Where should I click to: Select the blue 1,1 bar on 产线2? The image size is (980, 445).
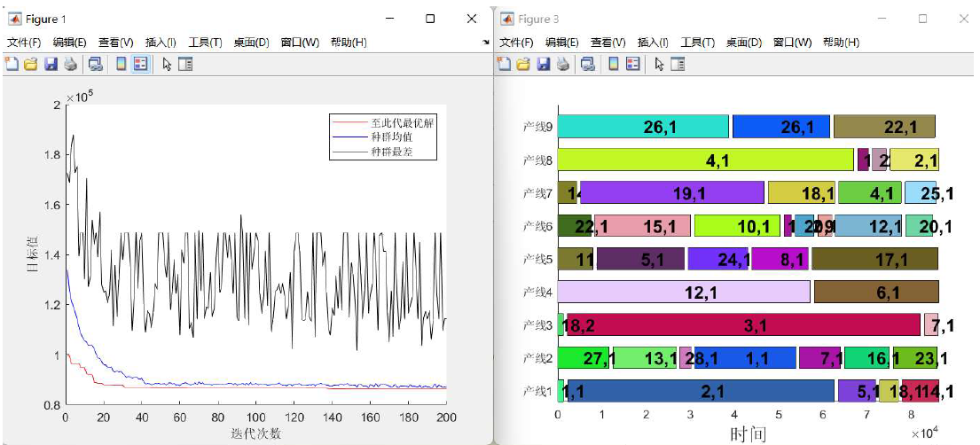746,358
